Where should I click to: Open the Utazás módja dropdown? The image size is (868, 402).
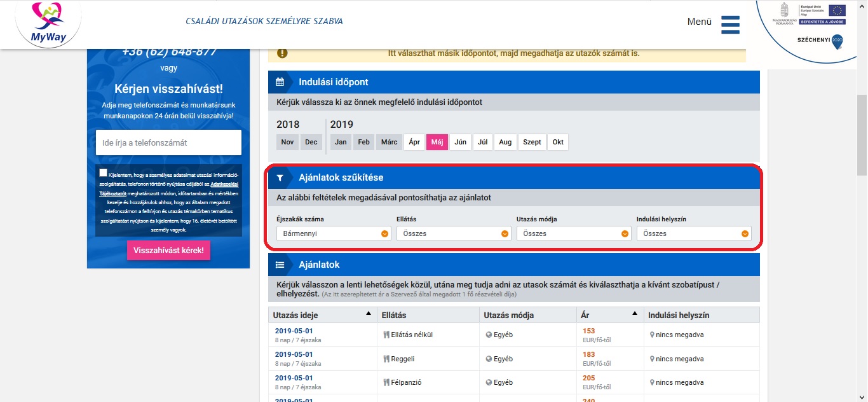[574, 233]
